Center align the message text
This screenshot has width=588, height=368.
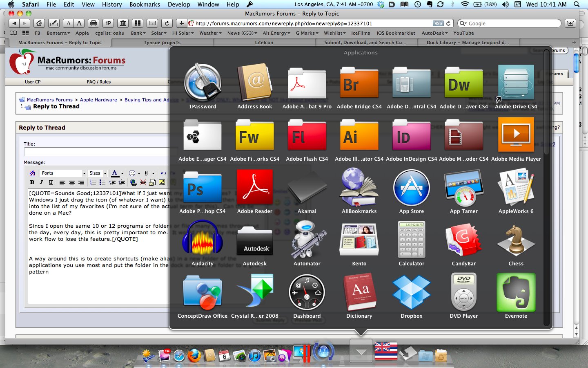(x=71, y=182)
